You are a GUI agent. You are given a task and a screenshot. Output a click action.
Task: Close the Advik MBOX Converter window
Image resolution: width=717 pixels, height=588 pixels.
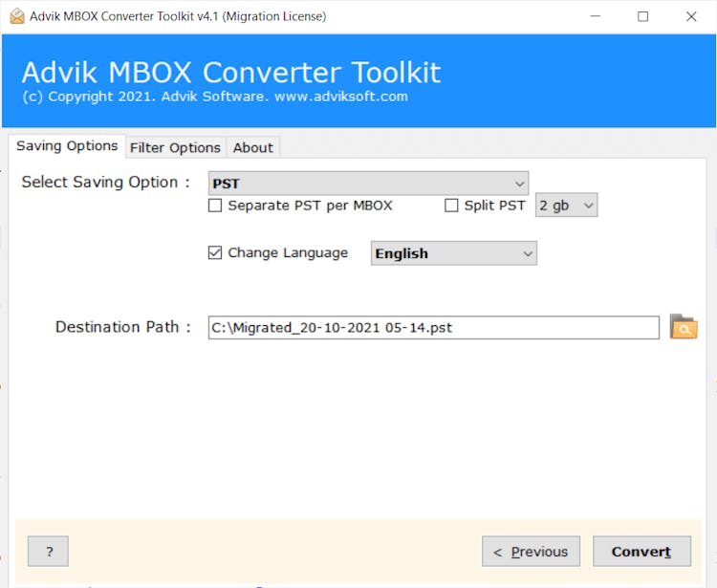(691, 16)
